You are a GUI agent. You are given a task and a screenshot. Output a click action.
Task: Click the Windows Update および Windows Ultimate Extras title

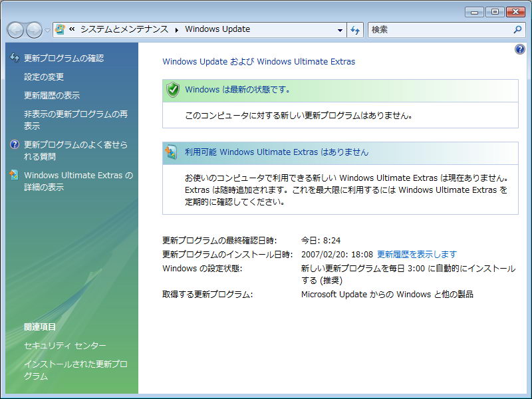point(259,62)
